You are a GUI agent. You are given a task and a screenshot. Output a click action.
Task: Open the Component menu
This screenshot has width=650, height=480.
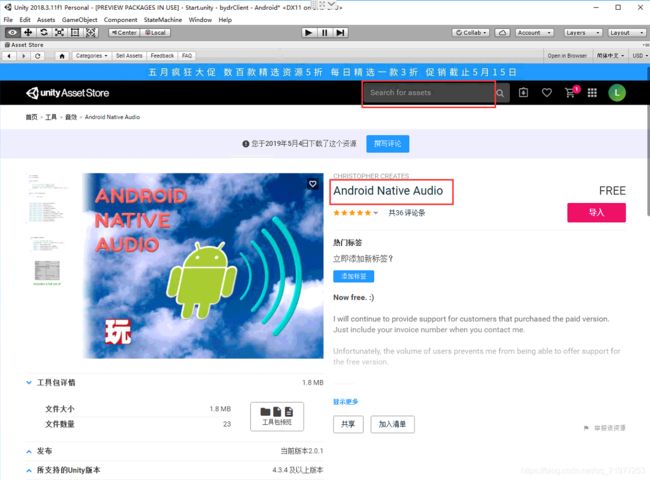tap(121, 19)
